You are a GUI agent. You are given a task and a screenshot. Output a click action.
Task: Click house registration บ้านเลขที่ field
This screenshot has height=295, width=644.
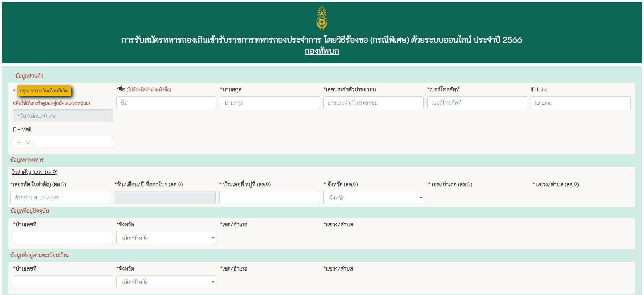(63, 282)
